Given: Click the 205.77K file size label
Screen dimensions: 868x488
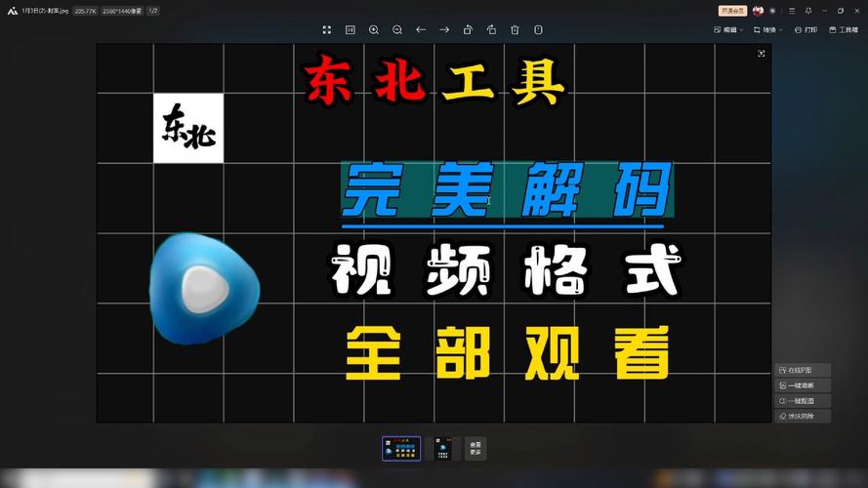Looking at the screenshot, I should [85, 11].
